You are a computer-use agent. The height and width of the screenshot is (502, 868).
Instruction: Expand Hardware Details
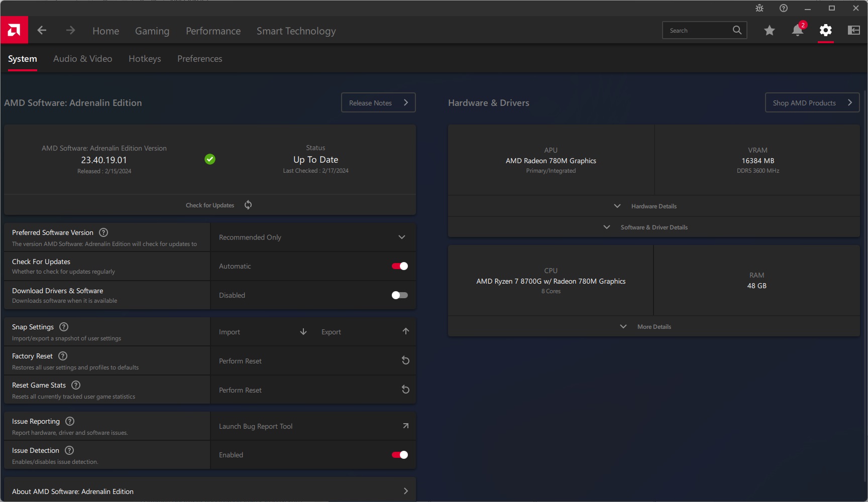[x=654, y=206]
